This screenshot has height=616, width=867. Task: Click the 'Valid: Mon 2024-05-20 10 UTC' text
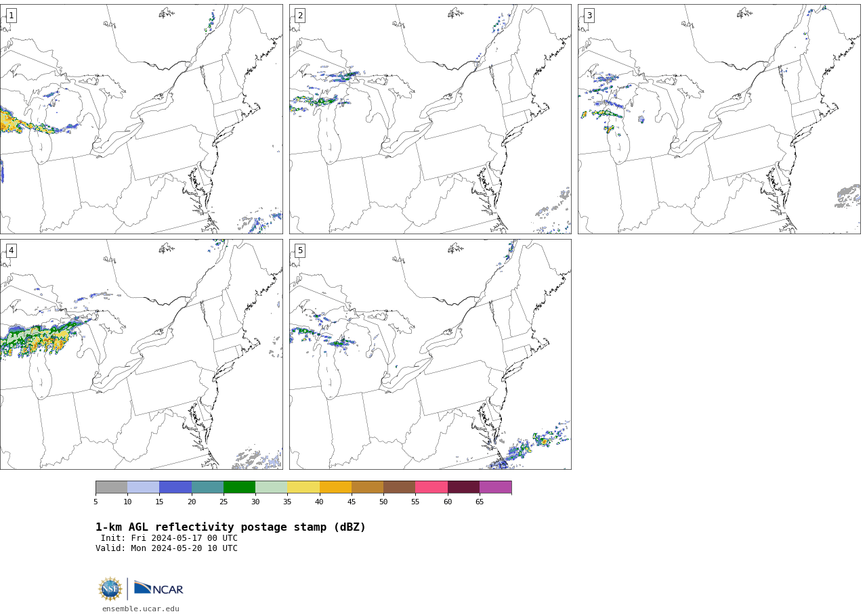click(x=167, y=548)
